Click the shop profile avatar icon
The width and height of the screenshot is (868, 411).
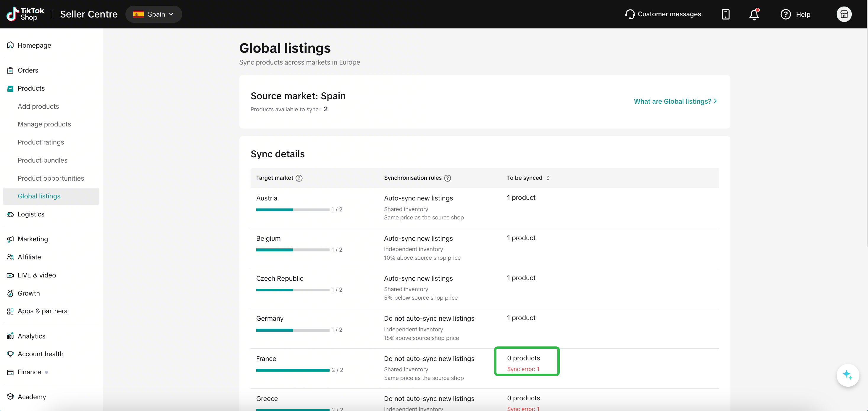[x=844, y=14]
